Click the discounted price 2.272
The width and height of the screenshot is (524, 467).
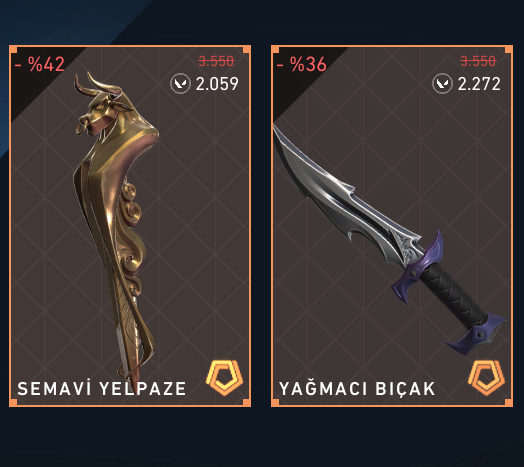coord(479,84)
